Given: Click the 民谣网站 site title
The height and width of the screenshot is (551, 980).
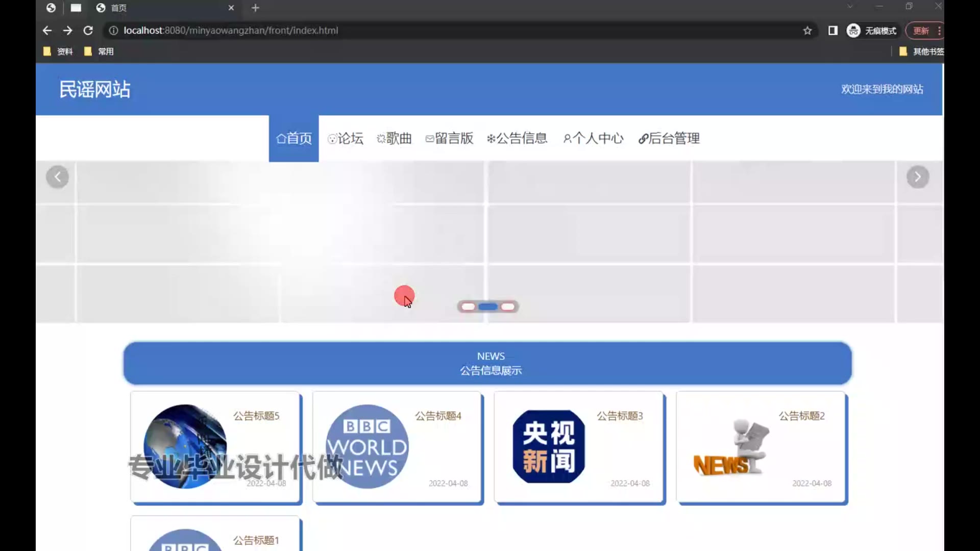Looking at the screenshot, I should pos(95,89).
